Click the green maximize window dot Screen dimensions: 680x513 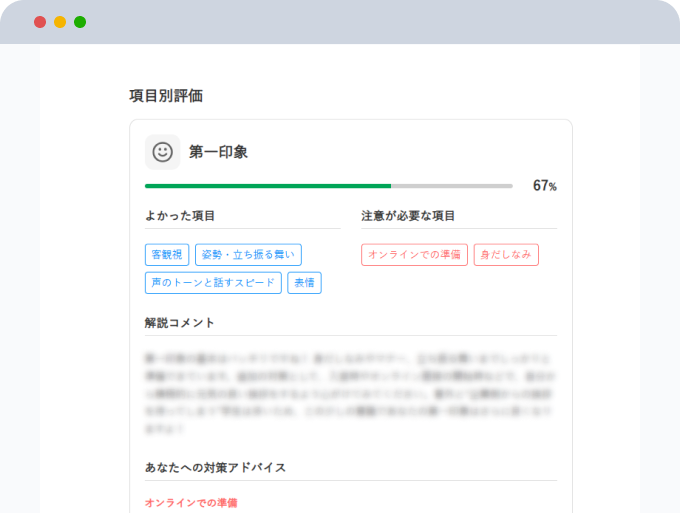(x=80, y=22)
